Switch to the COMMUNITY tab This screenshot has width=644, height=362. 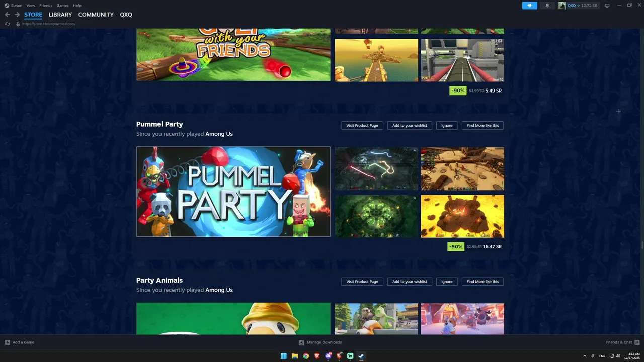click(x=96, y=15)
